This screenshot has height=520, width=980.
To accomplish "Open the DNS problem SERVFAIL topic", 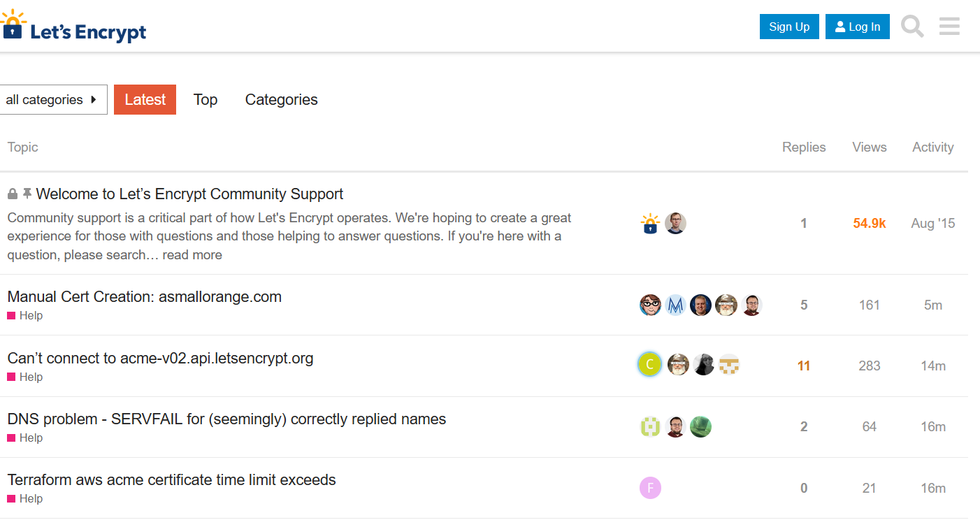I will point(226,419).
